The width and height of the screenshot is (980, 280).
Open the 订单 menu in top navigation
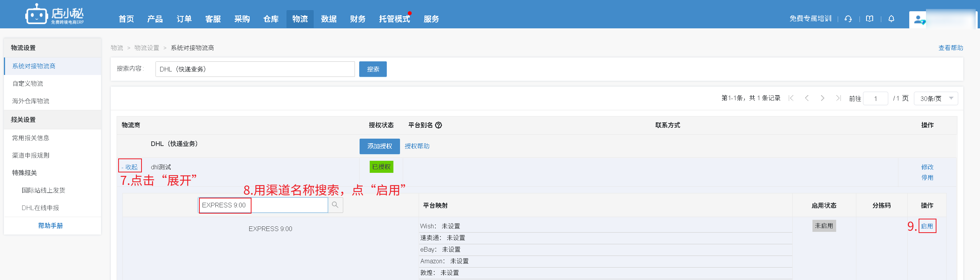click(x=184, y=19)
